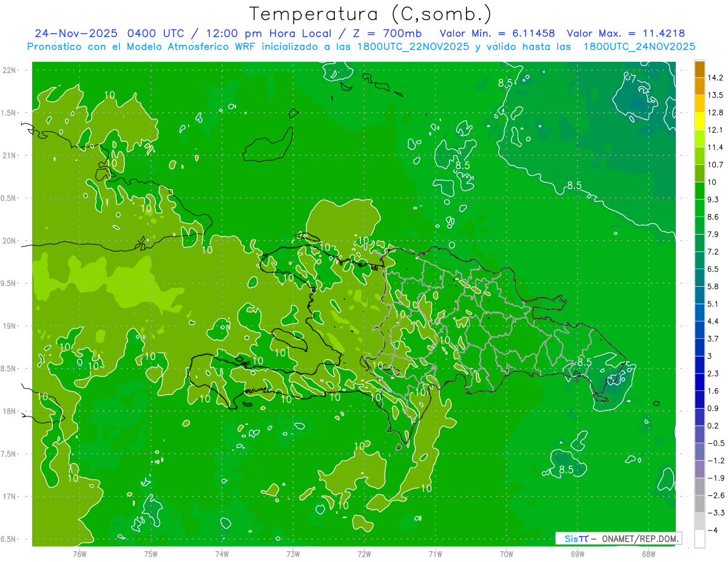Click the "0.2" colorbar label

coord(713,426)
